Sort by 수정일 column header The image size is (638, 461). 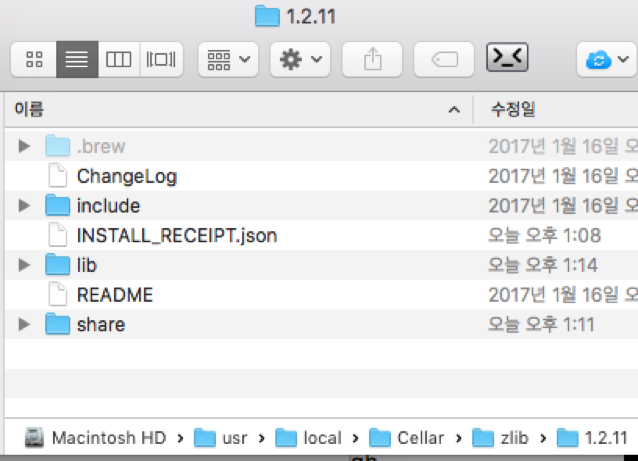[x=512, y=110]
